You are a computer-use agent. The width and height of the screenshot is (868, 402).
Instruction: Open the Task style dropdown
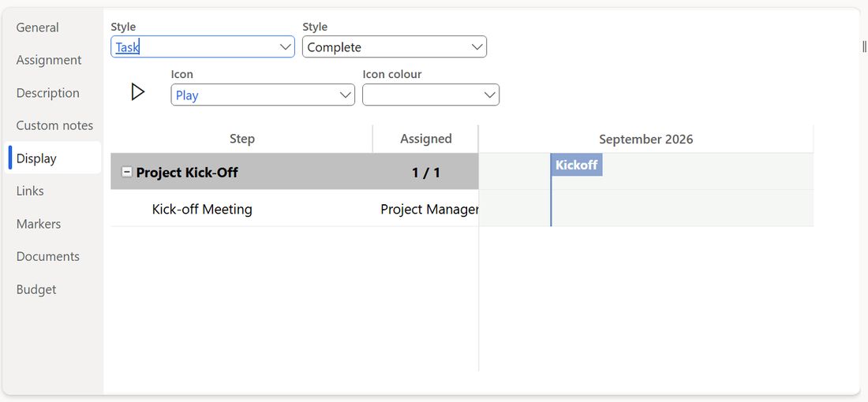(203, 47)
